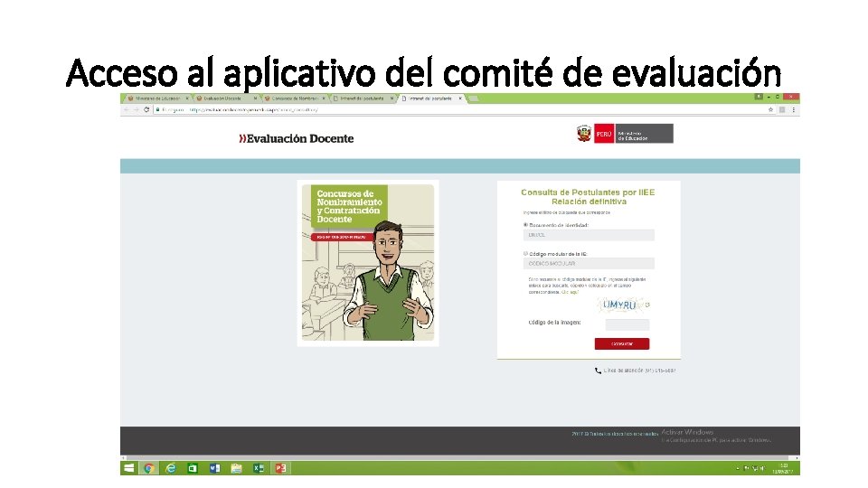Image resolution: width=868 pixels, height=488 pixels.
Task: Reload the page with the browser refresh icon
Action: click(146, 109)
